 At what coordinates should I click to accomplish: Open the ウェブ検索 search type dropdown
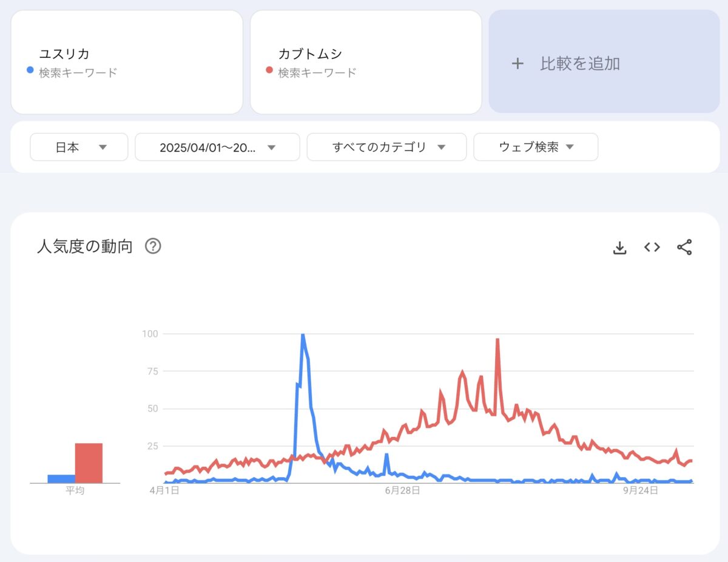536,147
